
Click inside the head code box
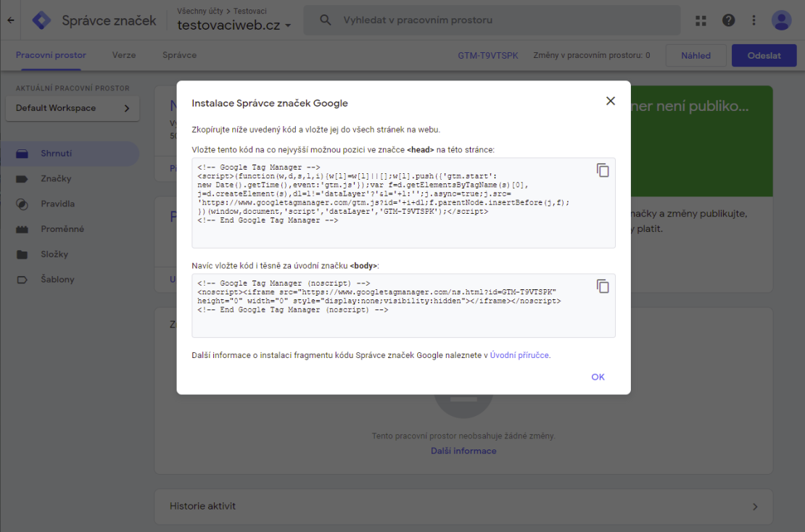403,203
